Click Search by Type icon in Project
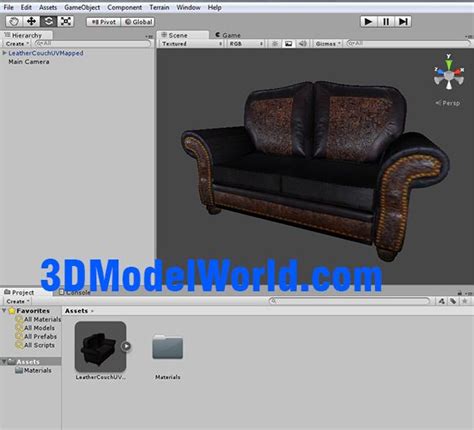 point(442,301)
